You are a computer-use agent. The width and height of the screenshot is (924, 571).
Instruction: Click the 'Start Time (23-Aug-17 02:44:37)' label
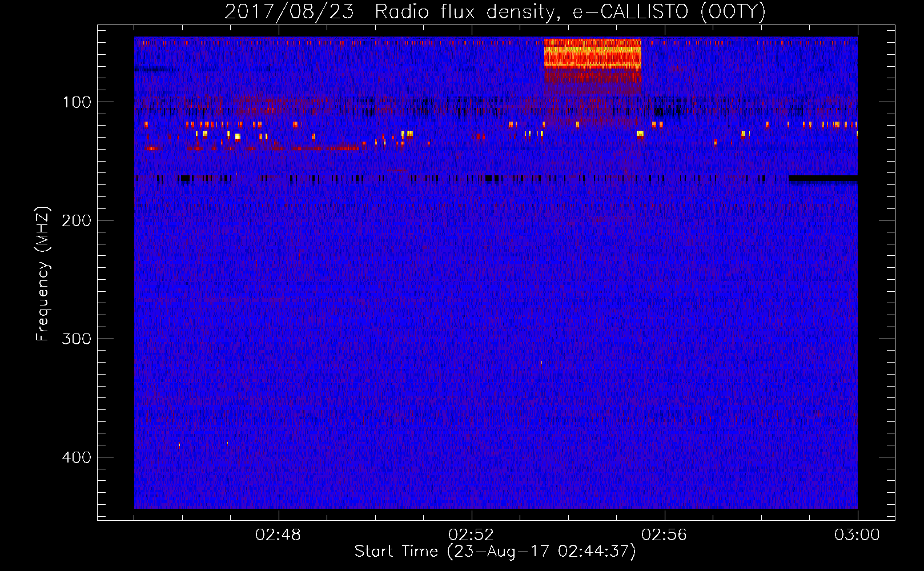click(495, 552)
